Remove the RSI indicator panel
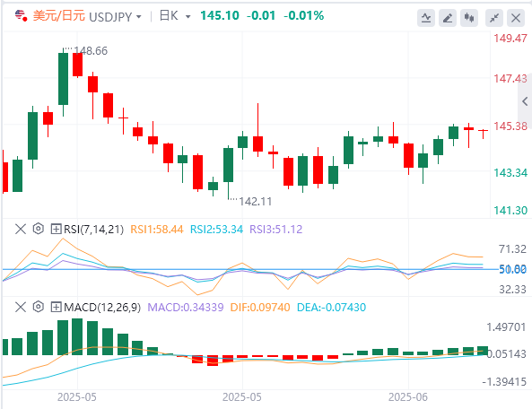532x409 pixels. click(x=21, y=229)
